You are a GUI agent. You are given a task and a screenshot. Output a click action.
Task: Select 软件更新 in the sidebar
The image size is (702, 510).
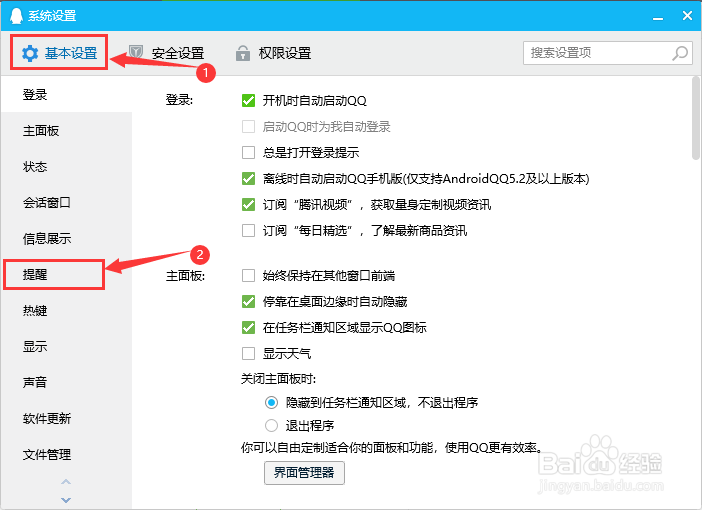pyautogui.click(x=66, y=419)
